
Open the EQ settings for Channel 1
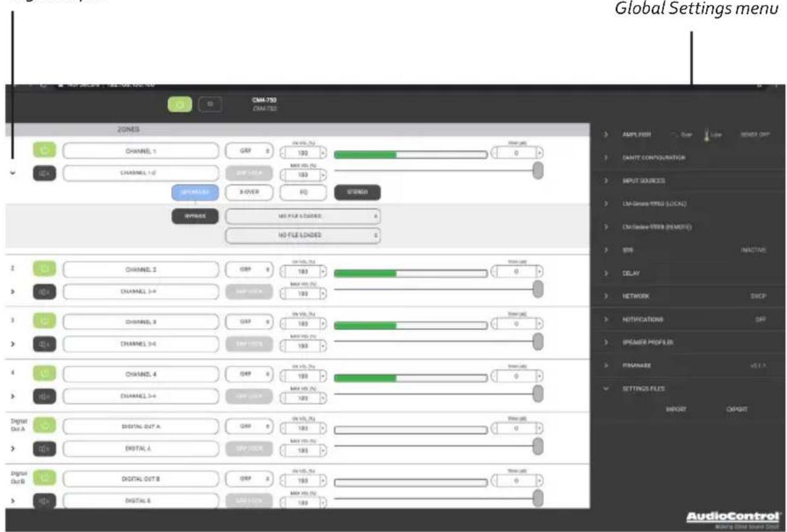[x=303, y=192]
